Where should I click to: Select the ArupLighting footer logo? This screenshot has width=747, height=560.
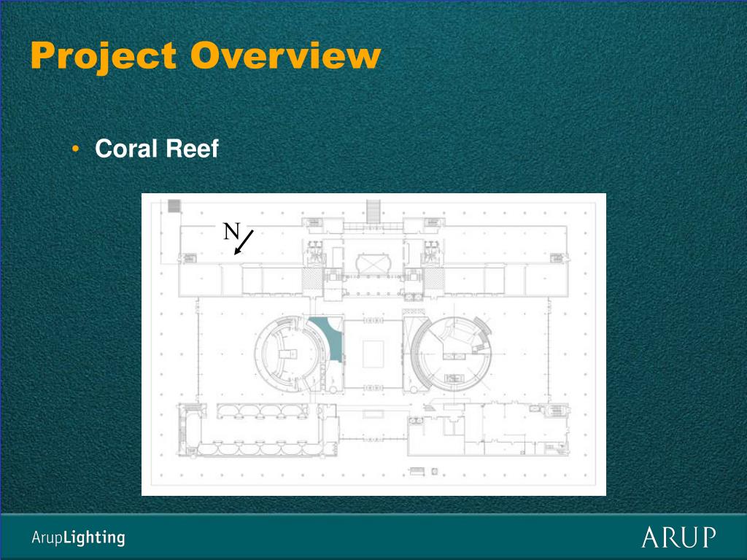(78, 537)
